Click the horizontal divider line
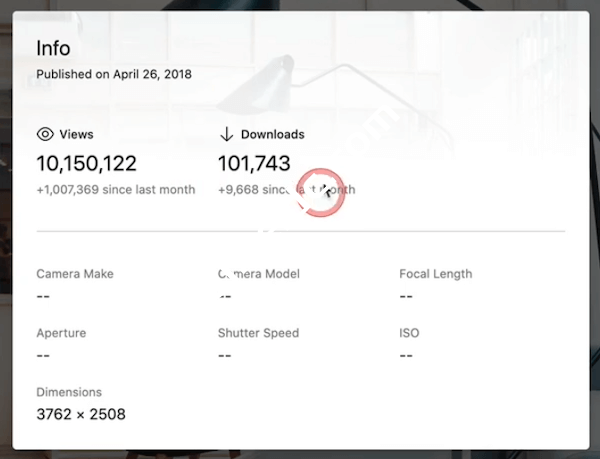This screenshot has height=459, width=600. [420, 231]
